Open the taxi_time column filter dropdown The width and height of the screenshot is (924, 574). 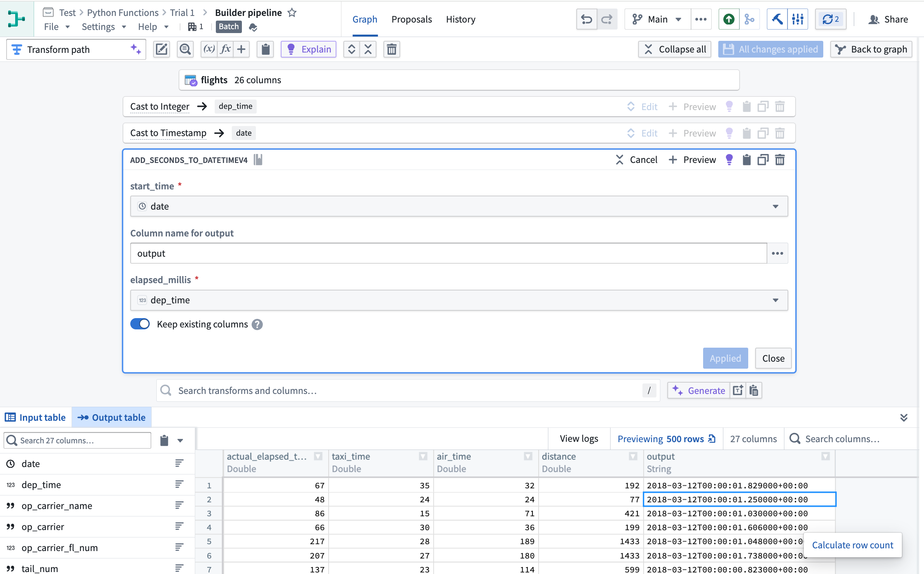tap(423, 456)
